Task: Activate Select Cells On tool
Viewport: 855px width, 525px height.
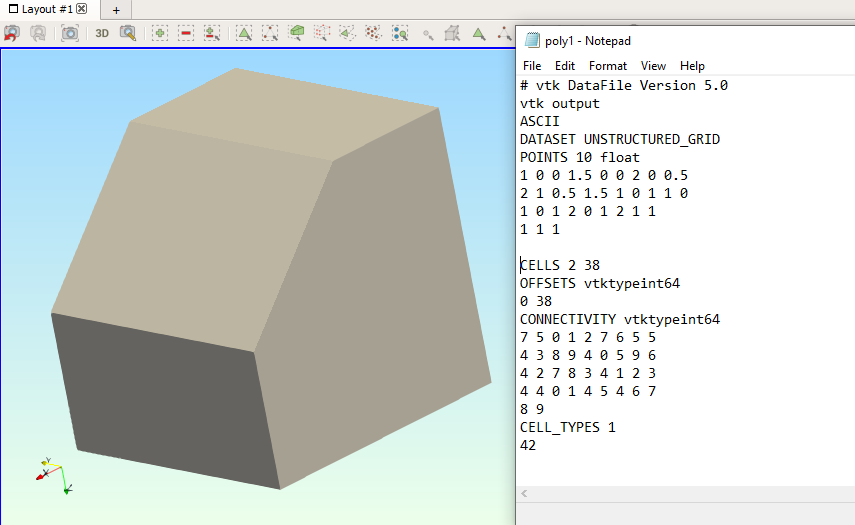Action: [x=244, y=33]
